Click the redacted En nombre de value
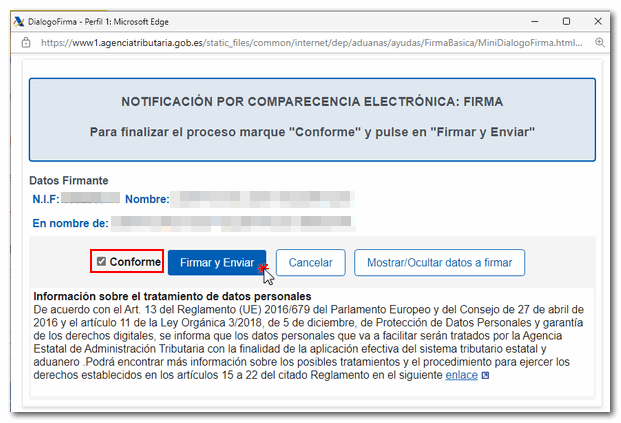 tap(230, 222)
